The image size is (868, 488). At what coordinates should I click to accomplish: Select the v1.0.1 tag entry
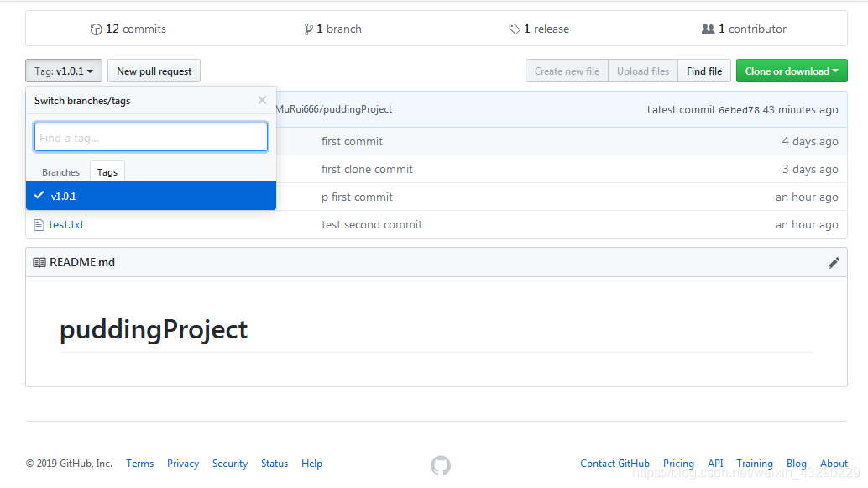pos(151,196)
